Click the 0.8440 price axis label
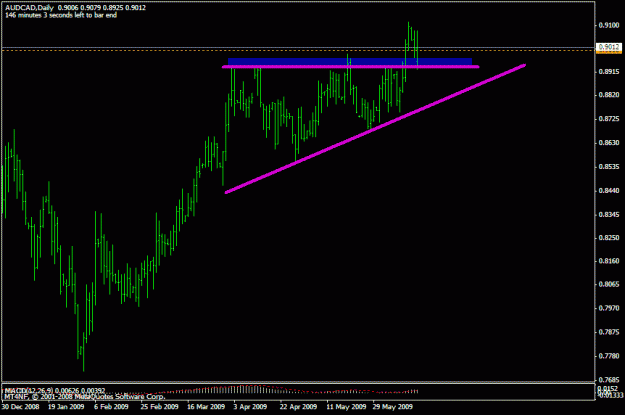Image resolution: width=625 pixels, height=415 pixels. click(x=609, y=191)
